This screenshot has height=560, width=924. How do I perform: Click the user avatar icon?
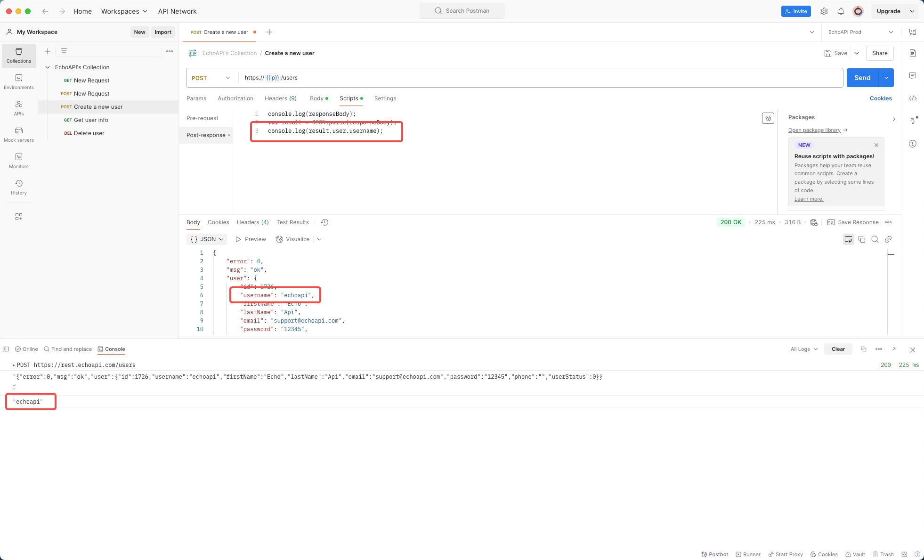(x=858, y=11)
